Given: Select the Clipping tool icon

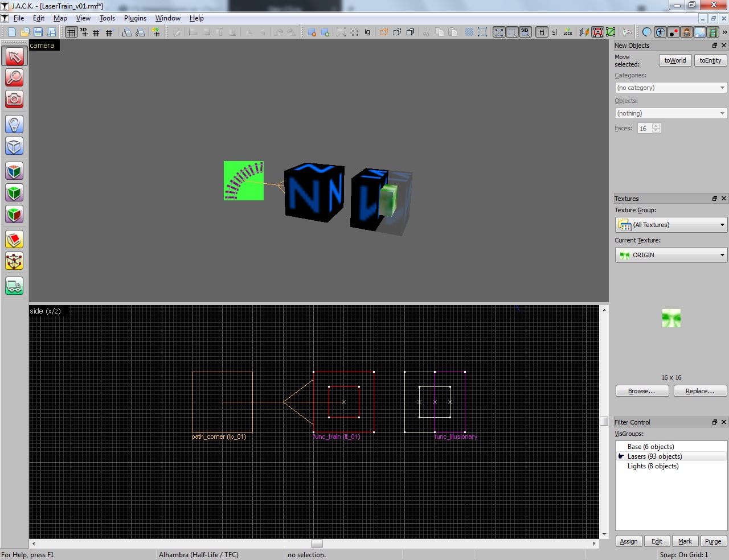Looking at the screenshot, I should click(14, 240).
